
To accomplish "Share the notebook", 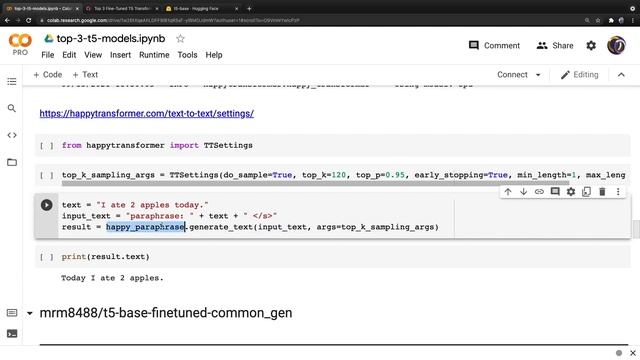I will pyautogui.click(x=555, y=45).
